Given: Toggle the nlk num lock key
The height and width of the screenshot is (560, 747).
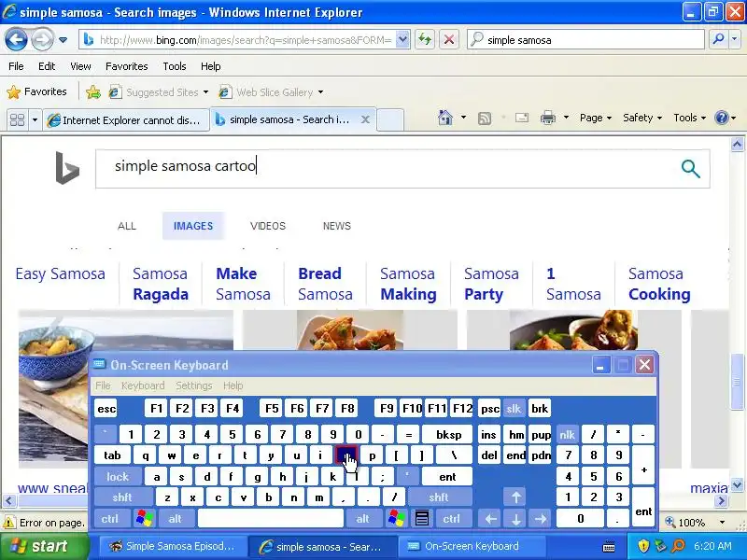Looking at the screenshot, I should [x=567, y=434].
